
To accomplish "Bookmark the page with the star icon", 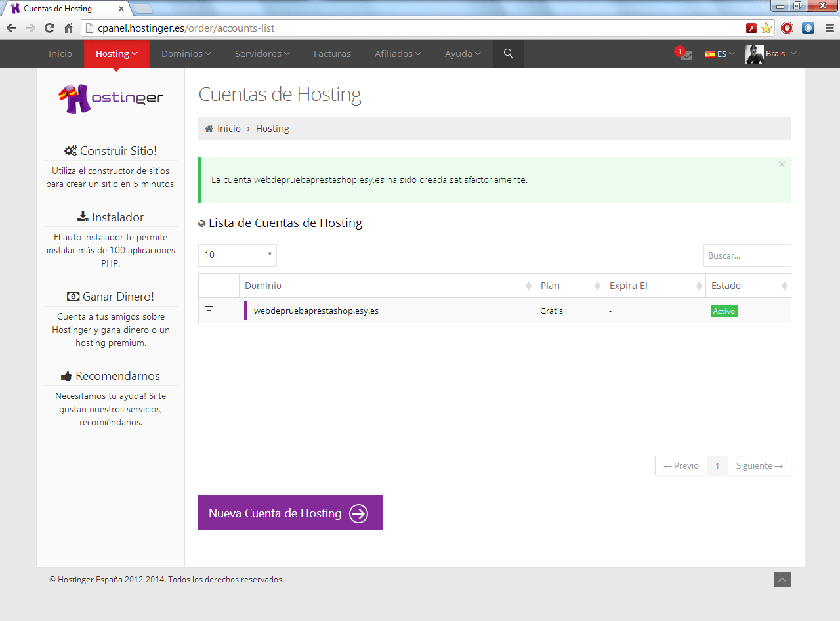I will click(x=766, y=28).
